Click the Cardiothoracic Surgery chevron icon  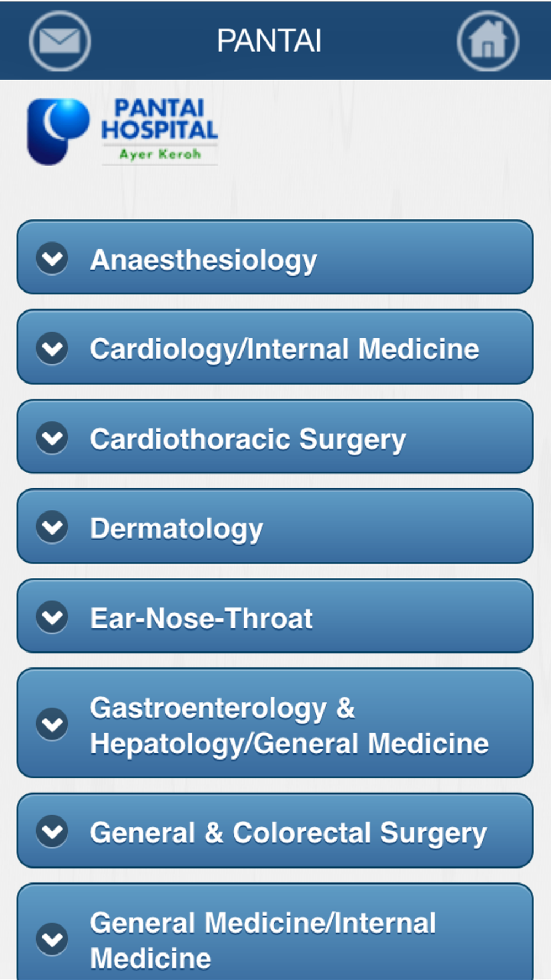(x=52, y=438)
